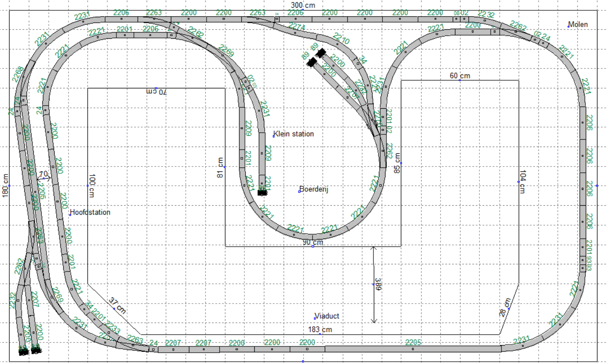Viewport: 607px width, 364px height.
Task: Click the 100 cm dimension label
Action: tap(92, 186)
